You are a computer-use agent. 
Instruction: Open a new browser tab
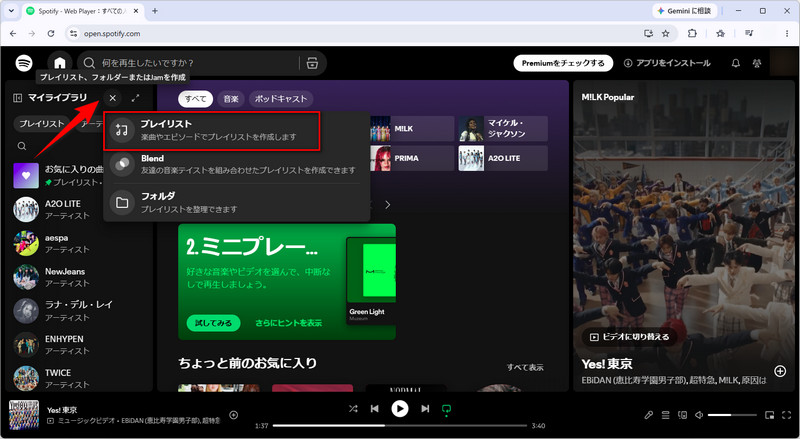pos(155,11)
